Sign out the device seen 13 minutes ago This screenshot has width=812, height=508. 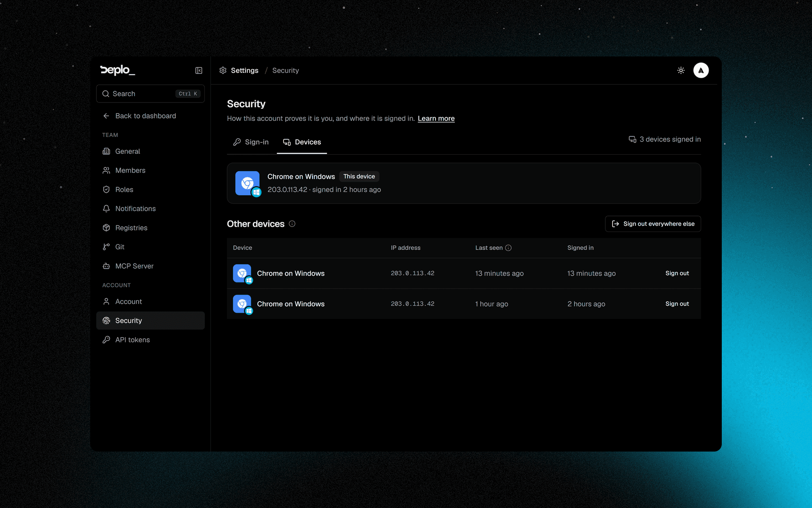677,273
